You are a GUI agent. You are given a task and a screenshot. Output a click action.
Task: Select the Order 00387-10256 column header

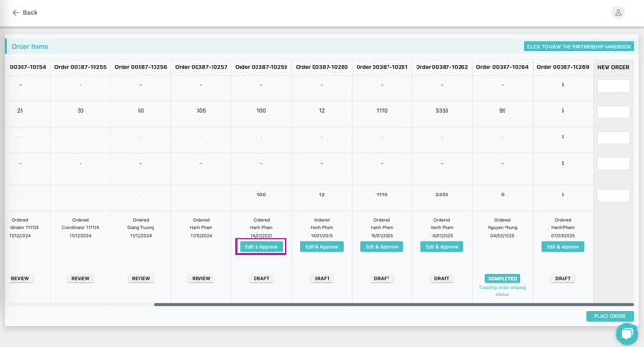click(140, 67)
